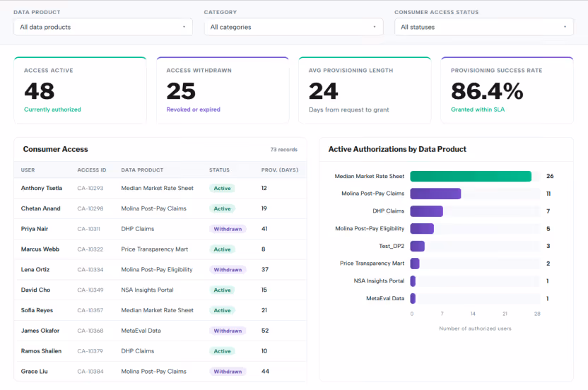Image resolution: width=588 pixels, height=390 pixels.
Task: Sort by ACCESS ID column header
Action: 92,170
